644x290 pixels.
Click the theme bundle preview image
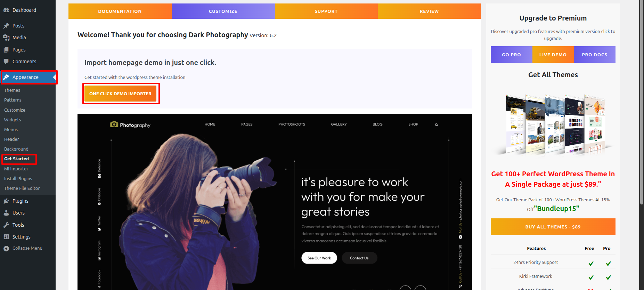click(x=553, y=124)
